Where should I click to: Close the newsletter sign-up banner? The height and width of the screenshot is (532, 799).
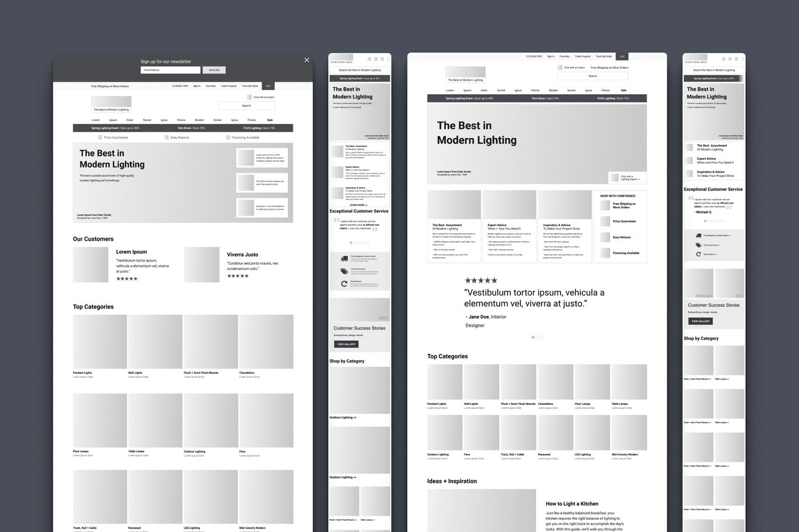click(306, 60)
